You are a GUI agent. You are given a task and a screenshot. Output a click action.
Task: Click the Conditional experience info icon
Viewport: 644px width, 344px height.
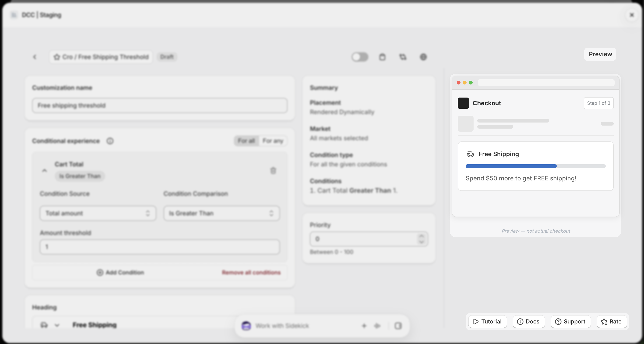click(x=110, y=141)
